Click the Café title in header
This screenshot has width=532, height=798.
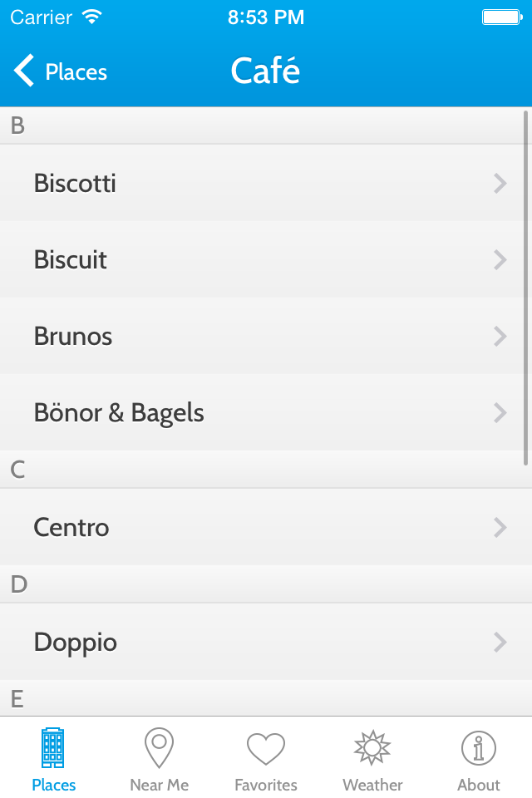pyautogui.click(x=265, y=70)
